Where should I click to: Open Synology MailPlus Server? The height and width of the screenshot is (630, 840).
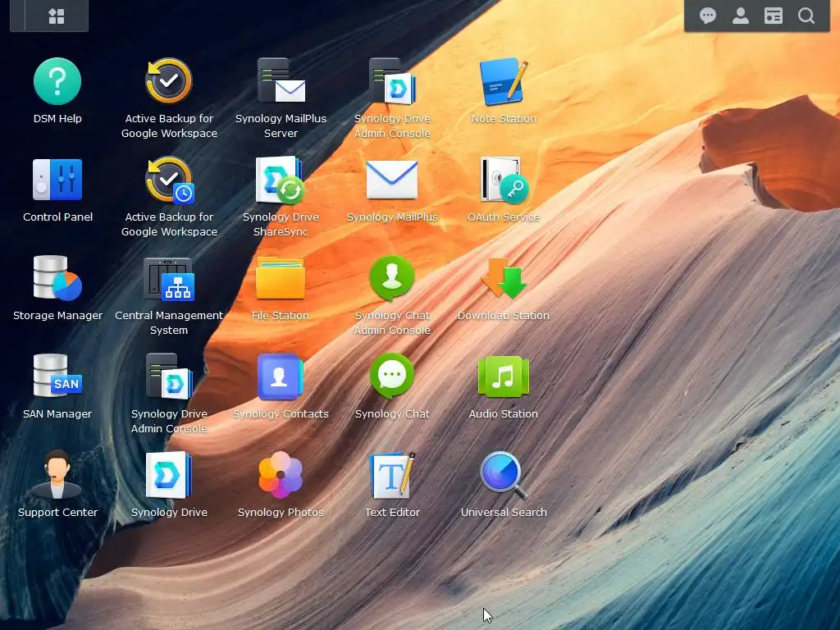(281, 80)
